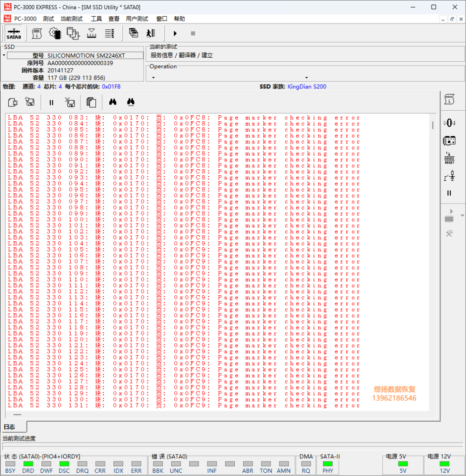Viewport: 466px width, 476px height.
Task: Click the SATA0 port icon
Action: [x=13, y=33]
